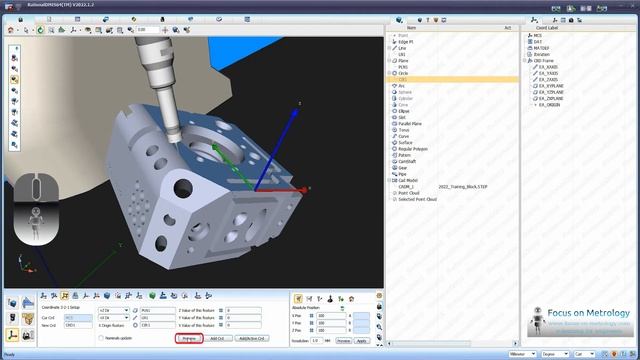Click the Add/Active Crd button
Image resolution: width=640 pixels, height=360 pixels.
click(x=251, y=338)
